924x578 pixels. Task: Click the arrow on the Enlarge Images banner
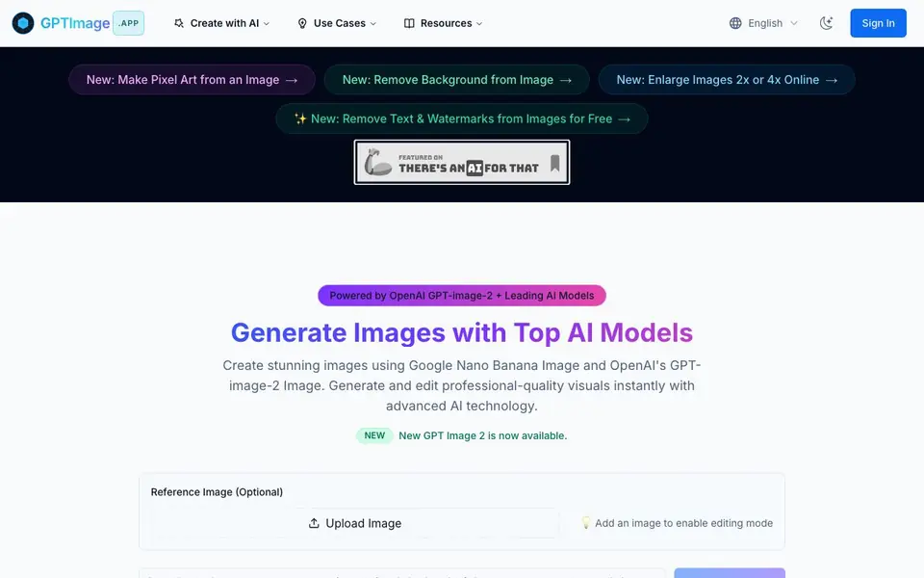click(832, 80)
